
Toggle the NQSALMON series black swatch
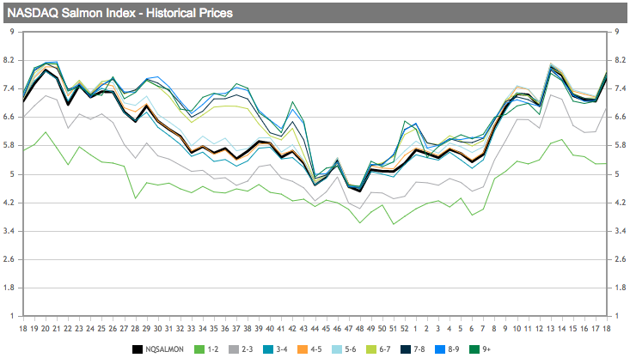coord(138,349)
